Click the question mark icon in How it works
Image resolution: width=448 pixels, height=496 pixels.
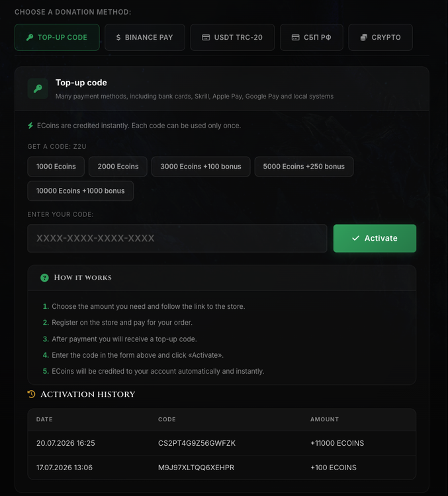click(44, 278)
